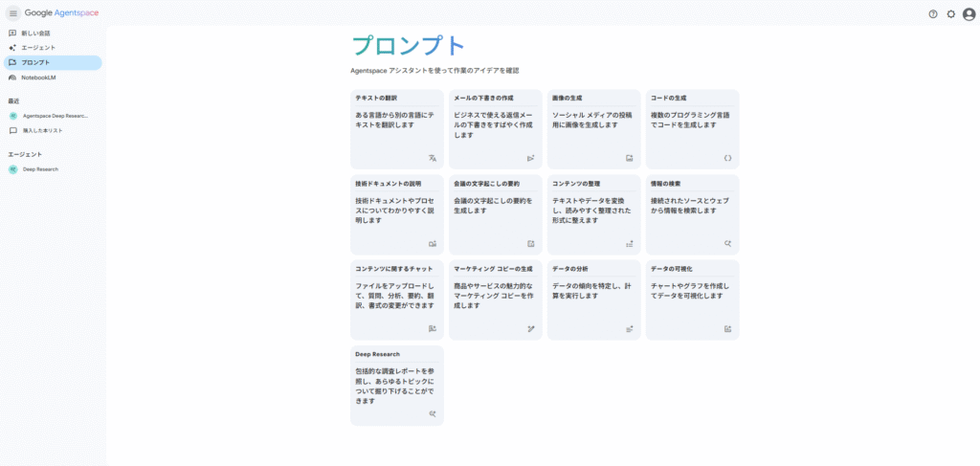Click the search icon on Deep Research card
This screenshot has width=980, height=466.
click(433, 414)
